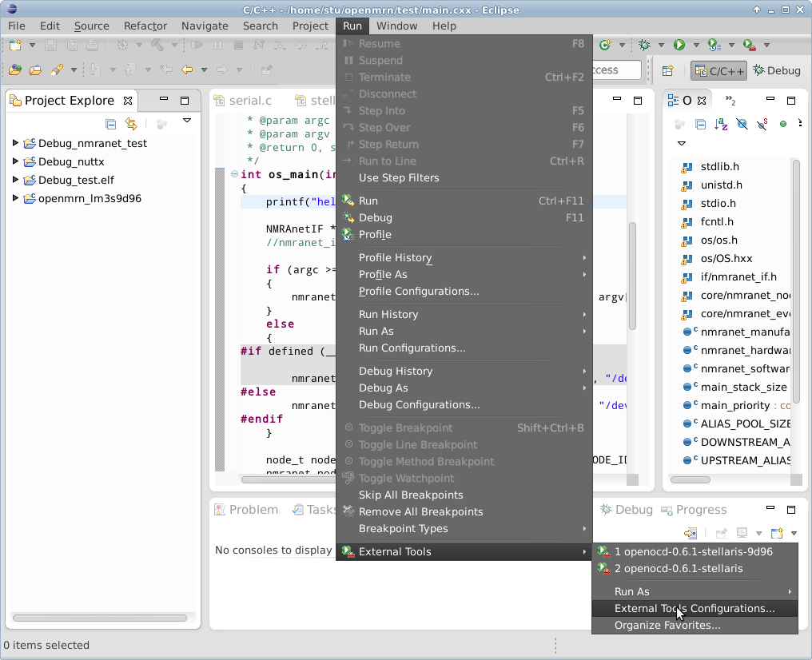Choose External Tools Configurations... menu entry

(694, 608)
